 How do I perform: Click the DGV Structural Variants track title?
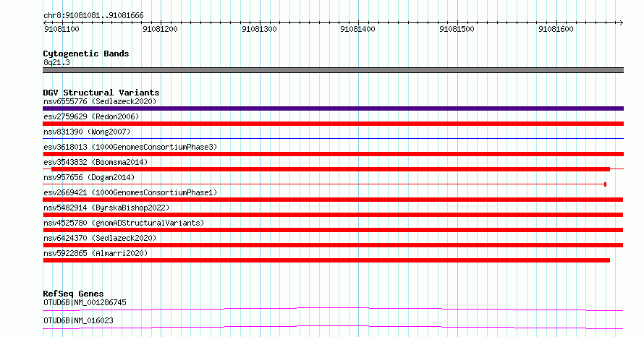click(x=101, y=93)
